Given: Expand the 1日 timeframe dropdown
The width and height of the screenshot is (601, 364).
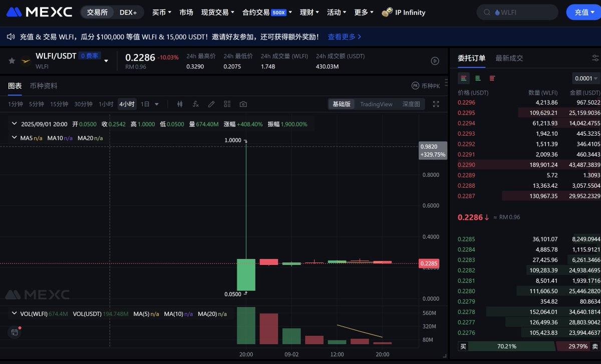Looking at the screenshot, I should (150, 104).
